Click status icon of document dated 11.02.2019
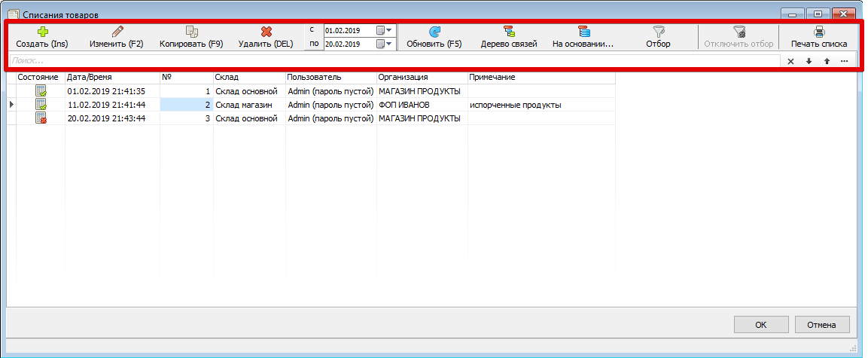The image size is (868, 358). [x=41, y=104]
